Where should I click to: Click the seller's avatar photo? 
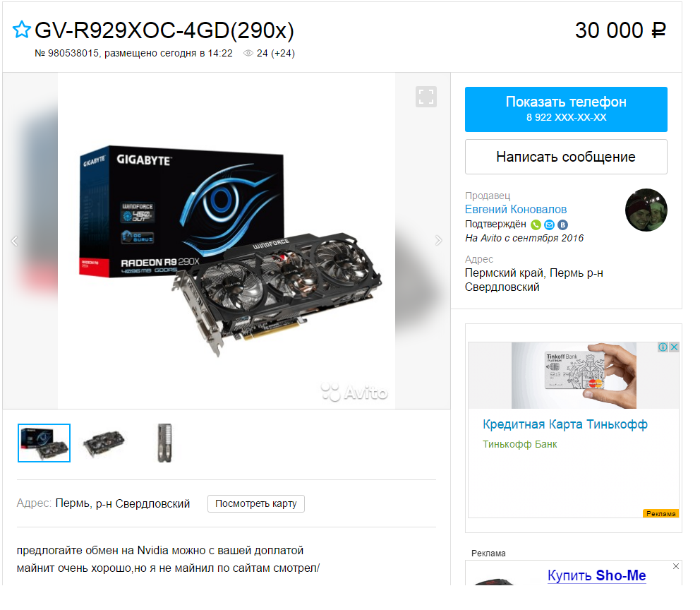point(646,210)
